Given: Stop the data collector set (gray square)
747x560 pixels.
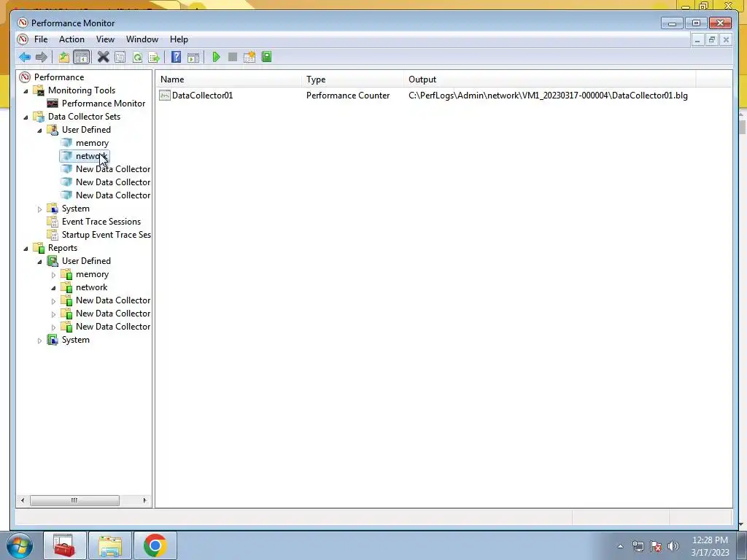Looking at the screenshot, I should tap(233, 57).
